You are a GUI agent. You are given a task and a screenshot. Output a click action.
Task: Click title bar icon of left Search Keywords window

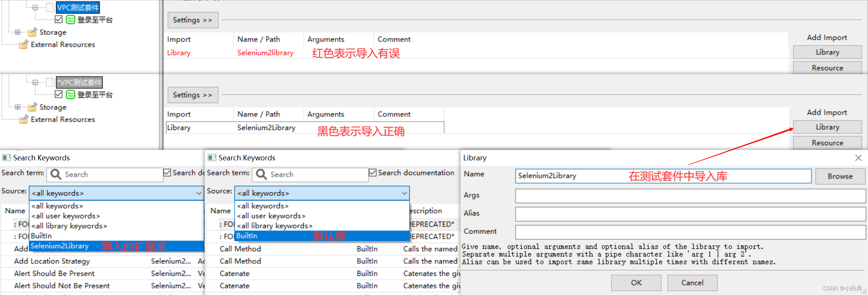6,158
